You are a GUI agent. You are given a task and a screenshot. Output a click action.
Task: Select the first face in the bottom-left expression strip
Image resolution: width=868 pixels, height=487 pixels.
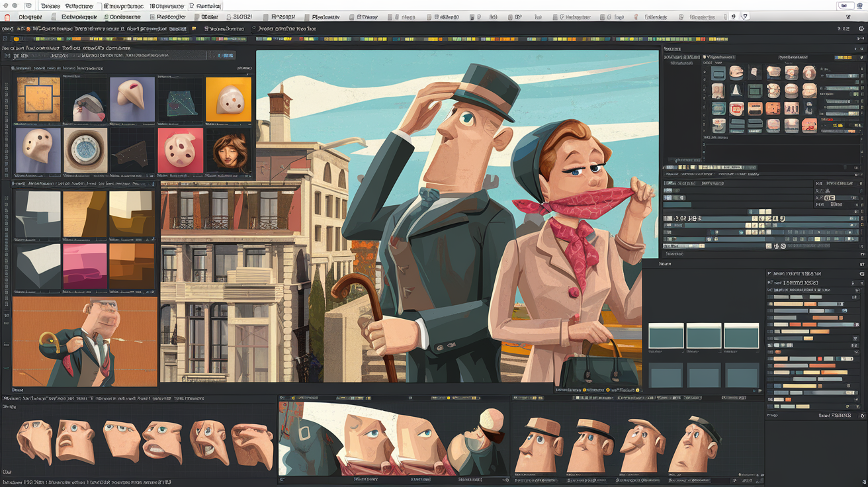pos(34,441)
